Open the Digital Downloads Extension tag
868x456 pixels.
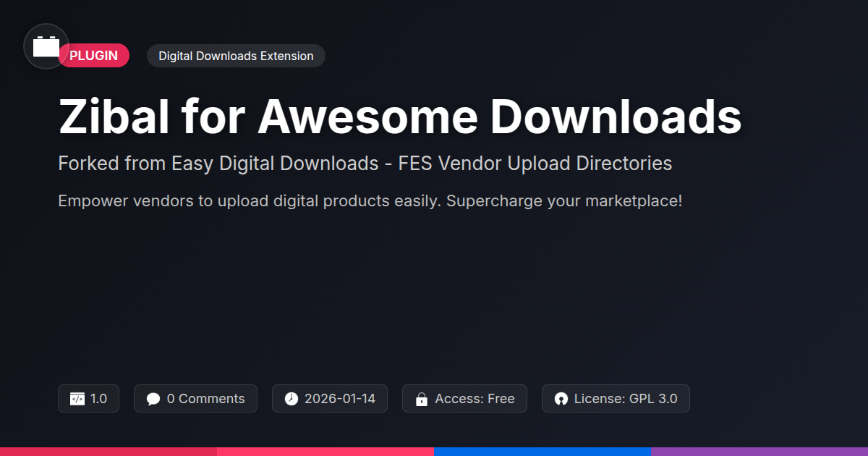(236, 56)
